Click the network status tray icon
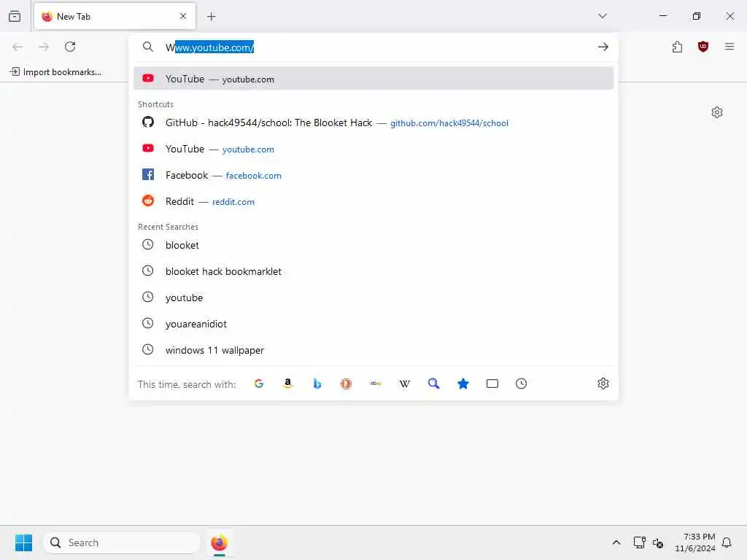This screenshot has height=560, width=747. [639, 542]
